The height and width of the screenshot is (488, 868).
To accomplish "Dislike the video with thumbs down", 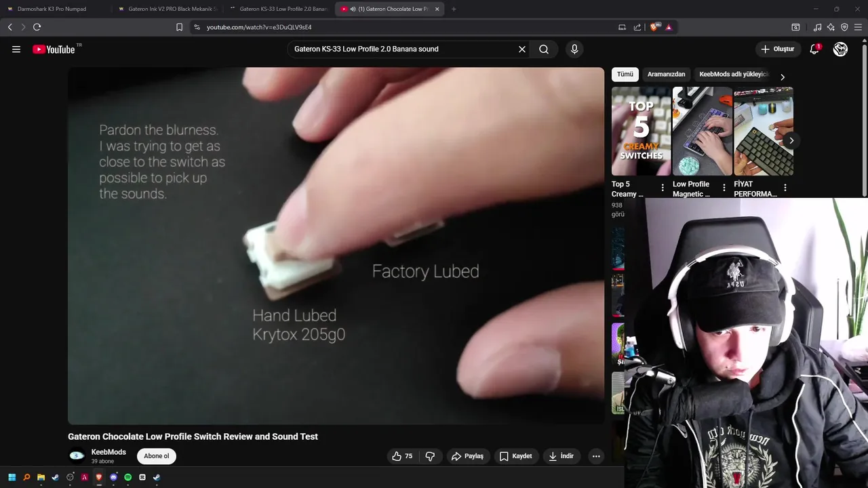I will (x=430, y=456).
